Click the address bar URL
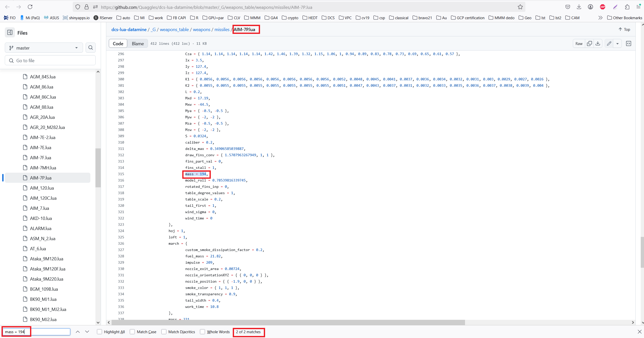 [207, 7]
